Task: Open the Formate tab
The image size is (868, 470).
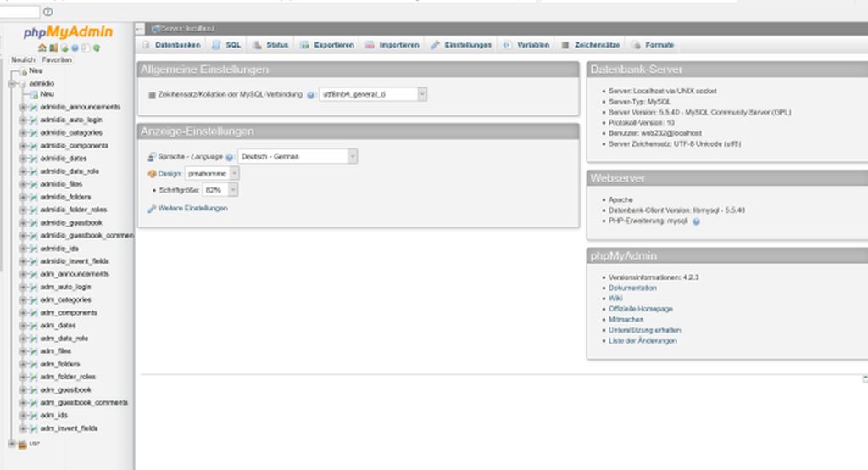Action: [654, 45]
